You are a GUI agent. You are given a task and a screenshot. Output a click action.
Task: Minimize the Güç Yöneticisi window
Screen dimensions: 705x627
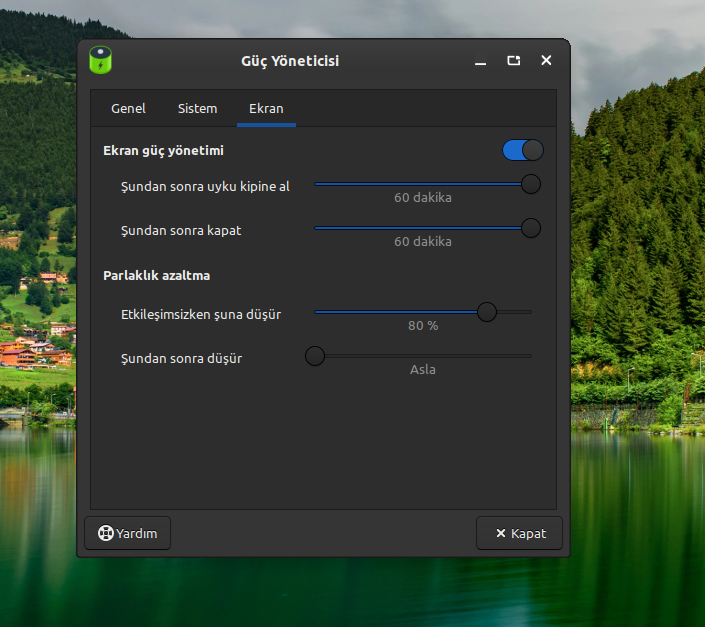click(481, 61)
